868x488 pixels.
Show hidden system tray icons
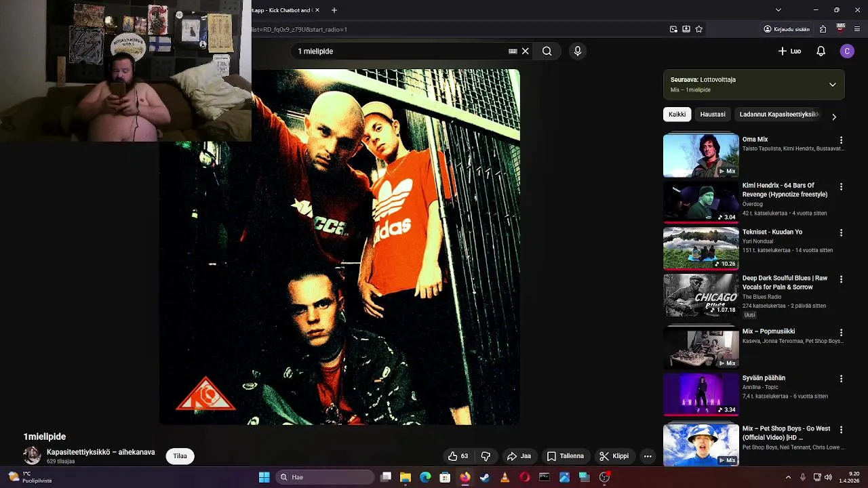click(x=788, y=477)
